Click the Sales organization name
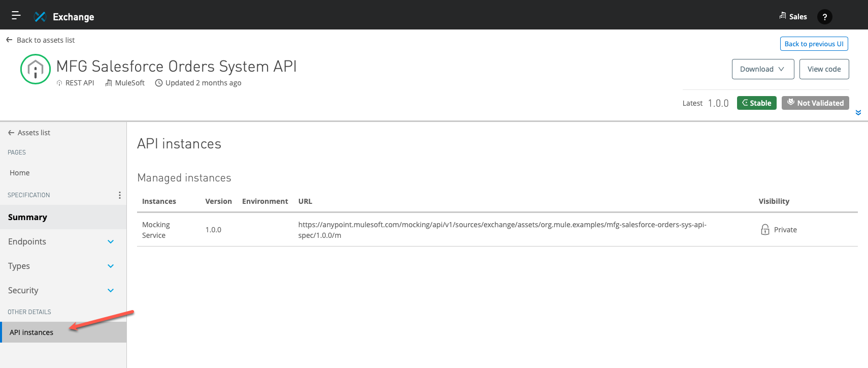 (798, 17)
